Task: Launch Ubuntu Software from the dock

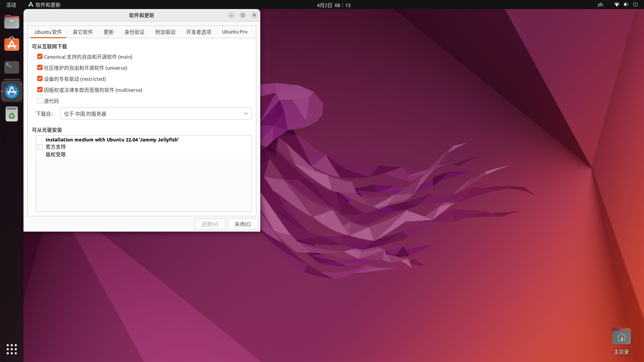Action: point(12,44)
